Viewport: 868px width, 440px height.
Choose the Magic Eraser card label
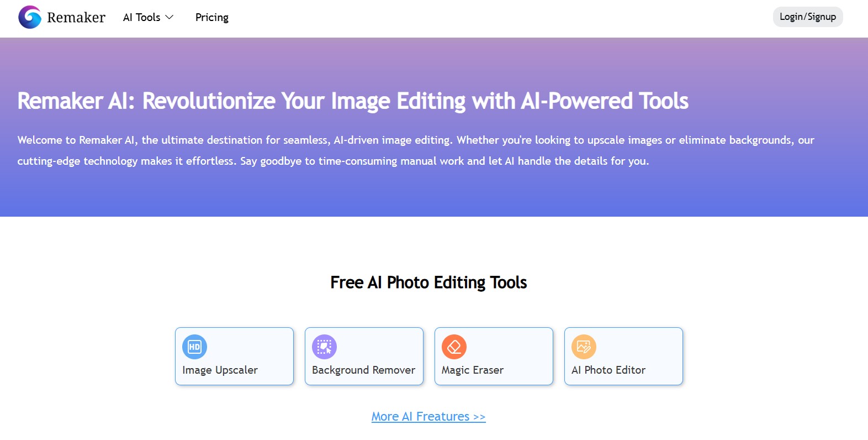coord(472,370)
